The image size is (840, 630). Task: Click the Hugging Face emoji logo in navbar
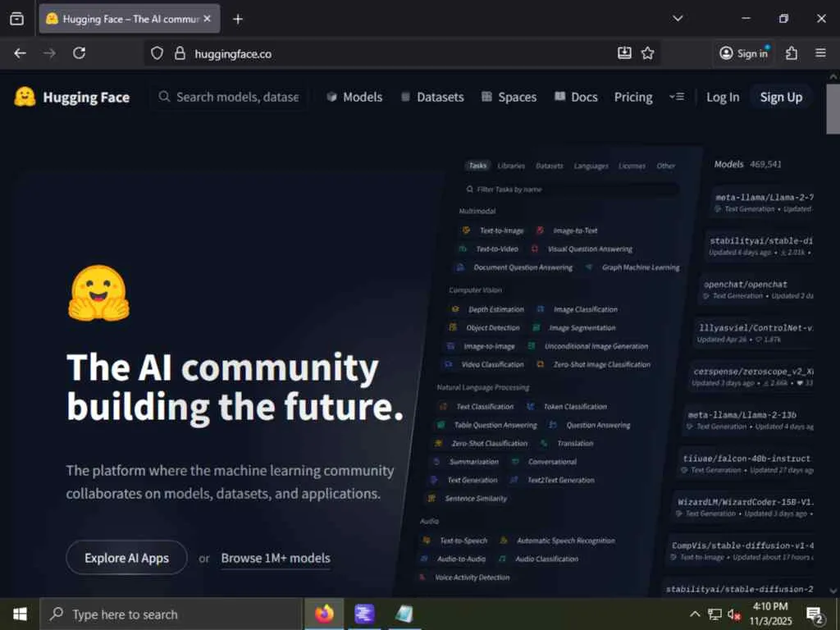(x=25, y=97)
